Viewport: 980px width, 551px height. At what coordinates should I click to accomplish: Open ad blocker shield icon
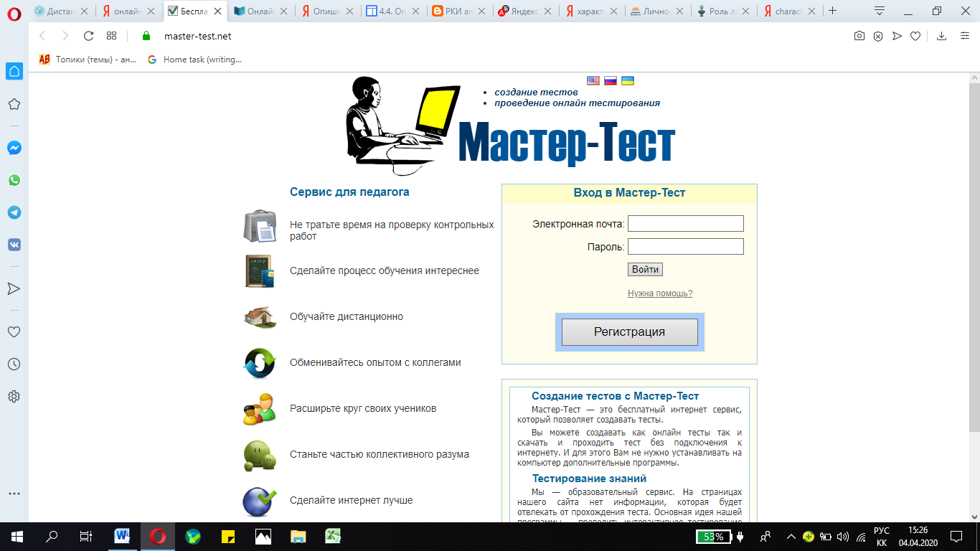(877, 36)
